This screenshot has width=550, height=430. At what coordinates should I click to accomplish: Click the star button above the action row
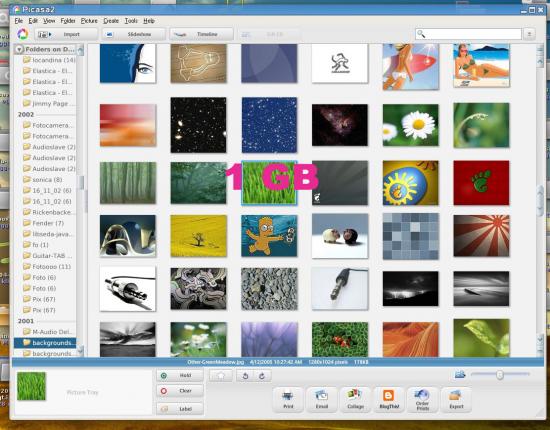pyautogui.click(x=221, y=376)
